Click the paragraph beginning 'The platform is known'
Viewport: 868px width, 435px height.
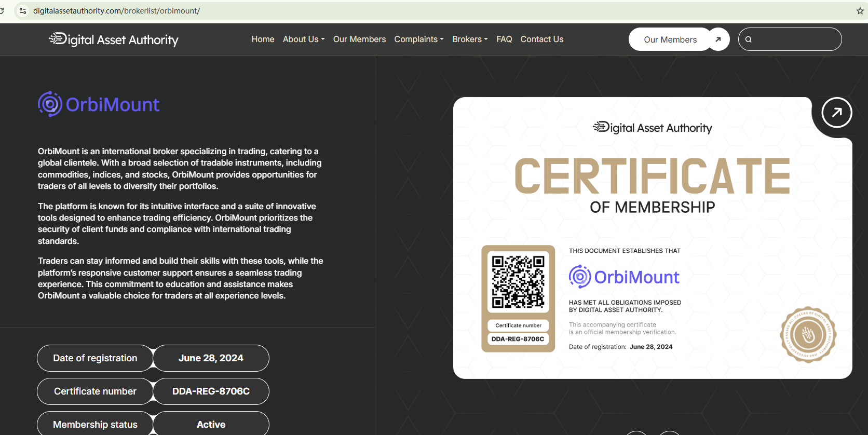(177, 224)
